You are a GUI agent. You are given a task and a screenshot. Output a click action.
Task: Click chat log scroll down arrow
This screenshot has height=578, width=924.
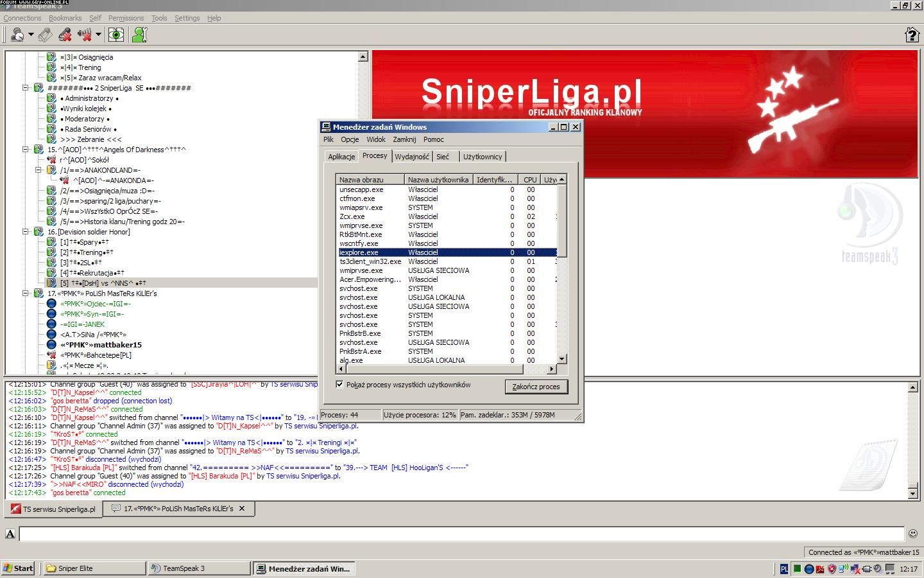click(913, 493)
